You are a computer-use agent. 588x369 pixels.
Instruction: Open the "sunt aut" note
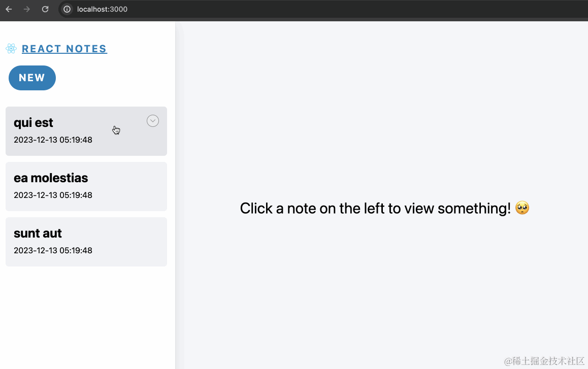pos(38,233)
